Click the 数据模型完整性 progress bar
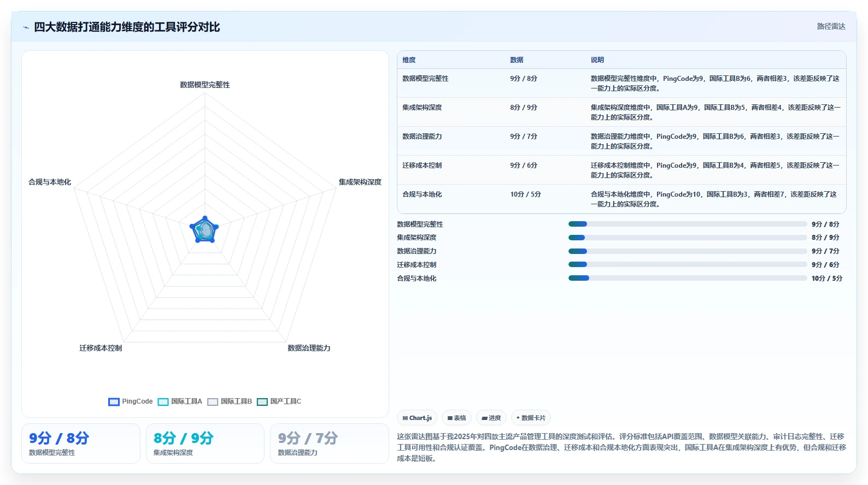The height and width of the screenshot is (485, 868). 688,224
